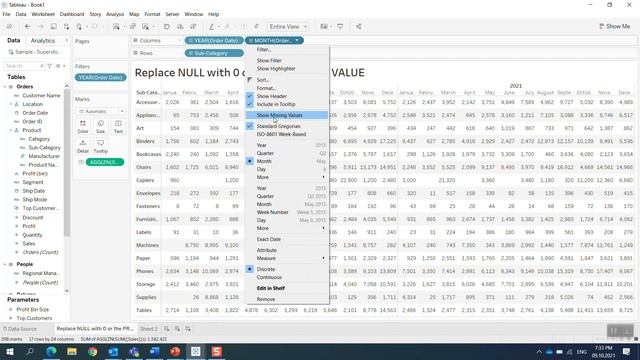
Task: Click the New Worksheet toolbar icon
Action: (116, 27)
